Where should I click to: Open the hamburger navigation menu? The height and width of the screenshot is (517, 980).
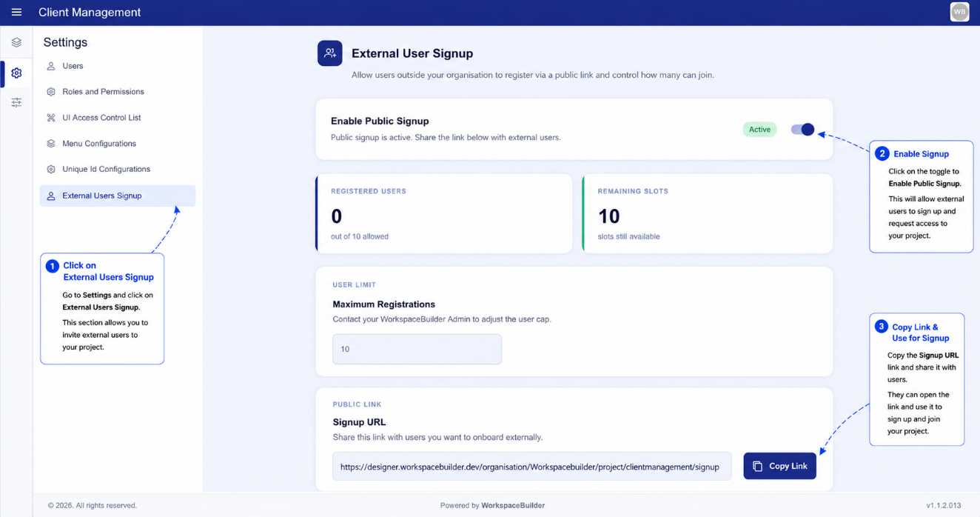(16, 12)
